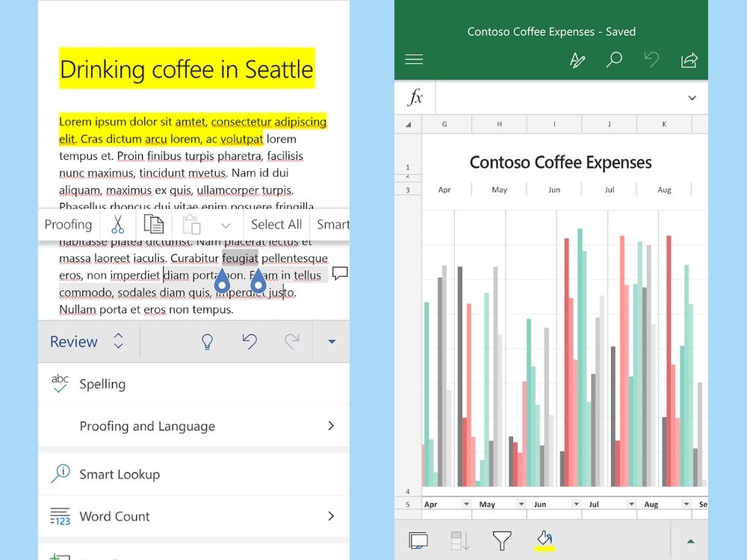Click the Aug label in chart header row

point(664,190)
